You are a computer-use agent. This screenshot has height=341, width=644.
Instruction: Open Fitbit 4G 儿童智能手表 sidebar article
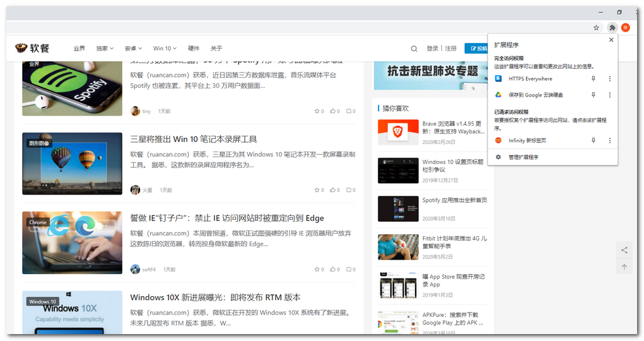455,242
